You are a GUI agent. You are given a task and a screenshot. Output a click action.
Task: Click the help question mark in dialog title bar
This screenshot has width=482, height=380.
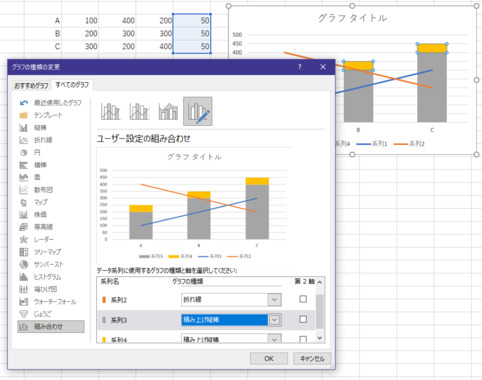tap(300, 67)
